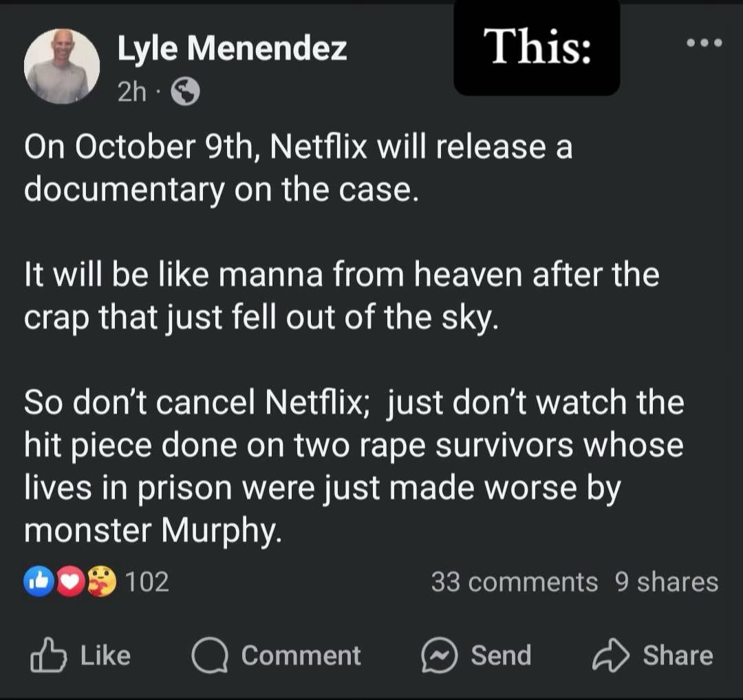View the 102 reactions count
The image size is (743, 700).
point(148,582)
